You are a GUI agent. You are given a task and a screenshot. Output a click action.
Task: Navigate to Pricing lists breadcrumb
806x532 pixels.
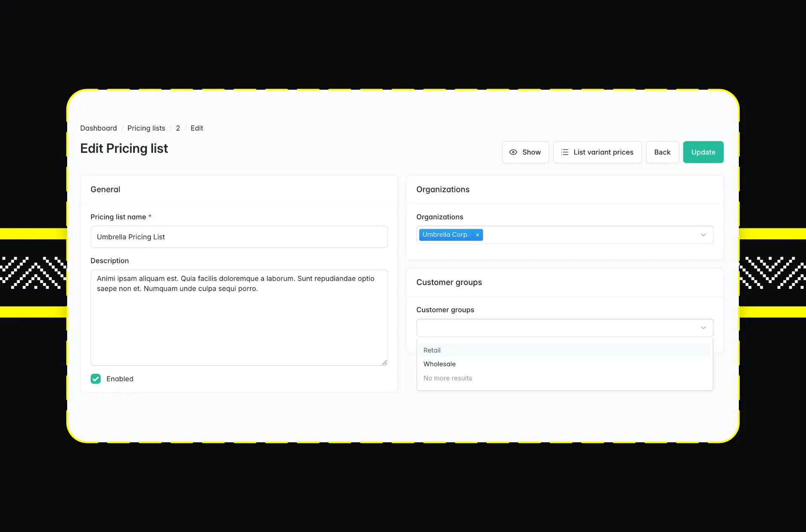pos(146,128)
